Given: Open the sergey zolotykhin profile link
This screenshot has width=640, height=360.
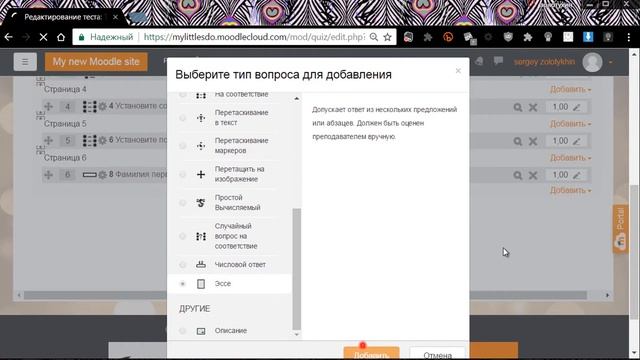Looking at the screenshot, I should click(x=544, y=62).
